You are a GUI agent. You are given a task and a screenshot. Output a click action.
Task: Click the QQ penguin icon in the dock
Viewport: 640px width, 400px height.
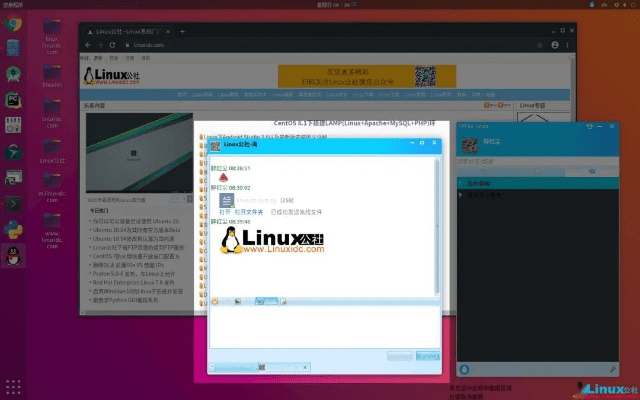(13, 256)
